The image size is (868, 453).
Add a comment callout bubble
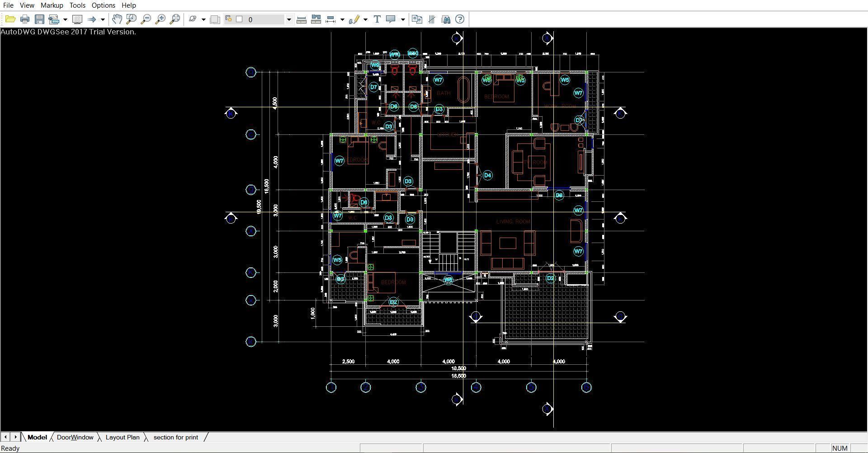point(391,19)
